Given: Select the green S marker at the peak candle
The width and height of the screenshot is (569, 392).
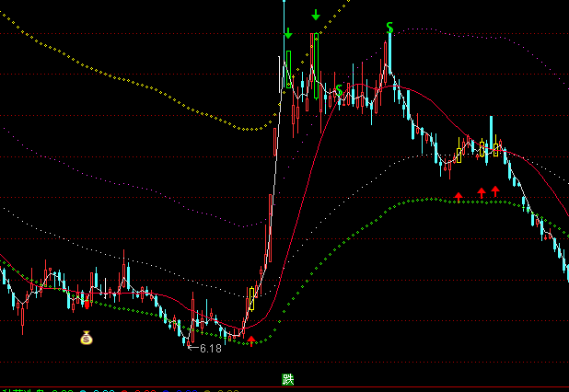Looking at the screenshot, I should click(x=389, y=29).
